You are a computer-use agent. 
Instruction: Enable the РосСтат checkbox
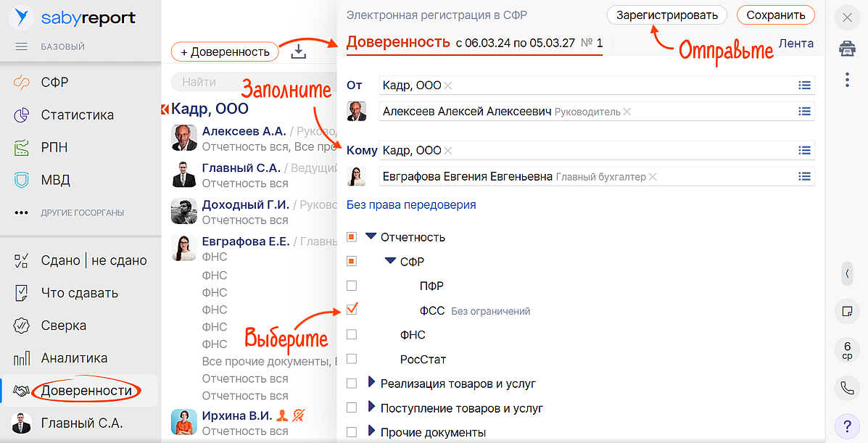tap(352, 359)
